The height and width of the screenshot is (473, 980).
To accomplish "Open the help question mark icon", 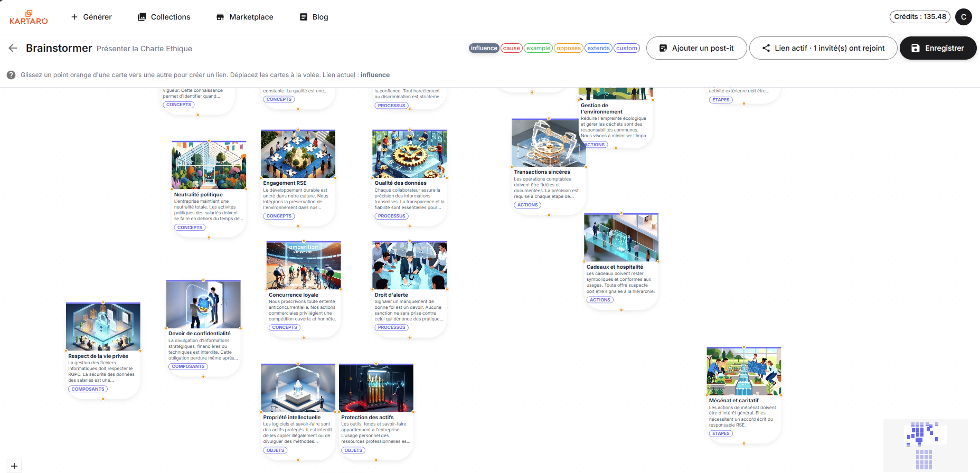I will (x=11, y=75).
